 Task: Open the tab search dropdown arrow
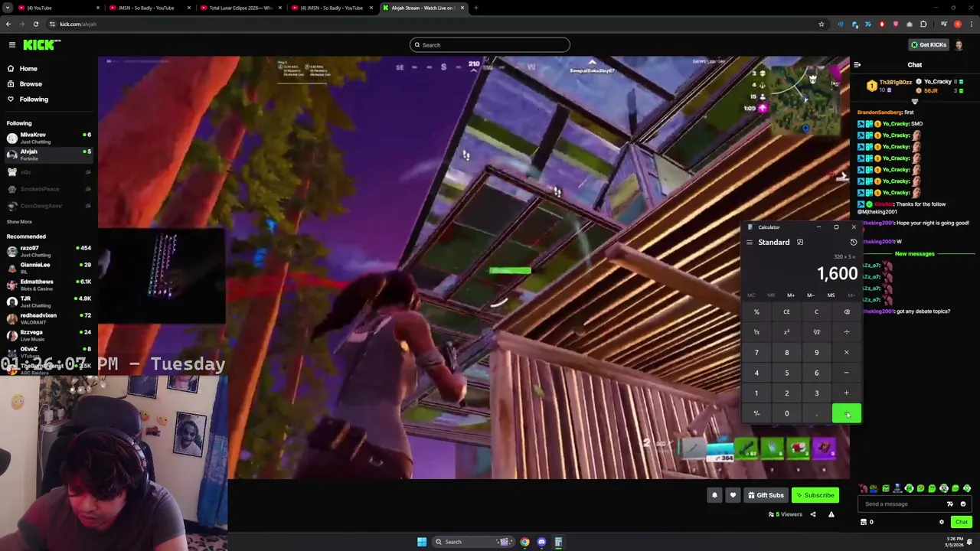[6, 8]
